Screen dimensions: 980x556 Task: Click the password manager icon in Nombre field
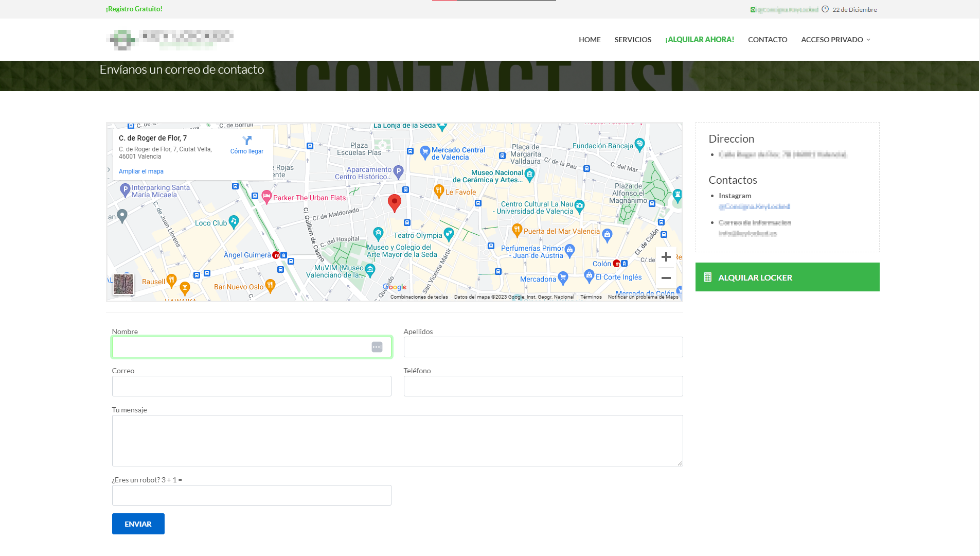(377, 347)
